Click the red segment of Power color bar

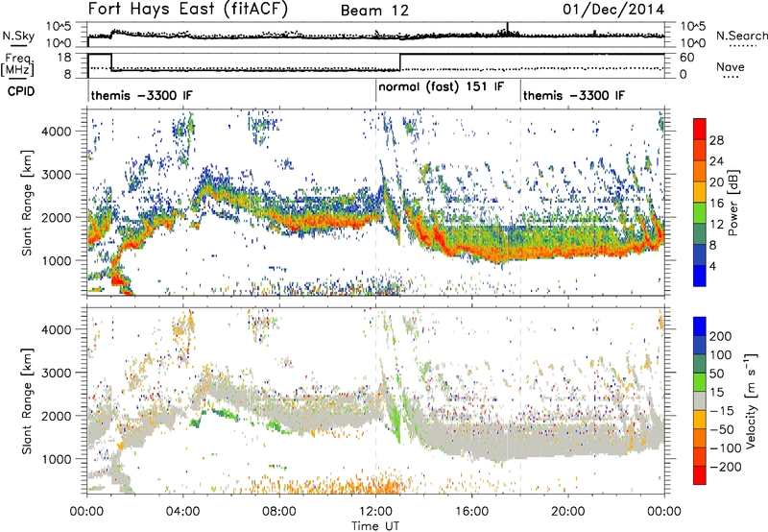(x=700, y=129)
